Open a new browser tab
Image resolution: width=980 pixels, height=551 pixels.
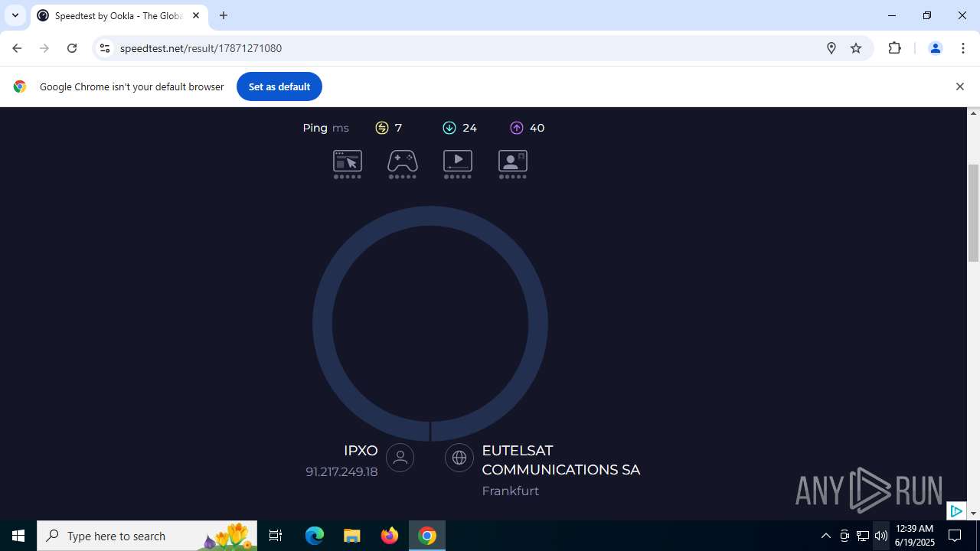[224, 15]
